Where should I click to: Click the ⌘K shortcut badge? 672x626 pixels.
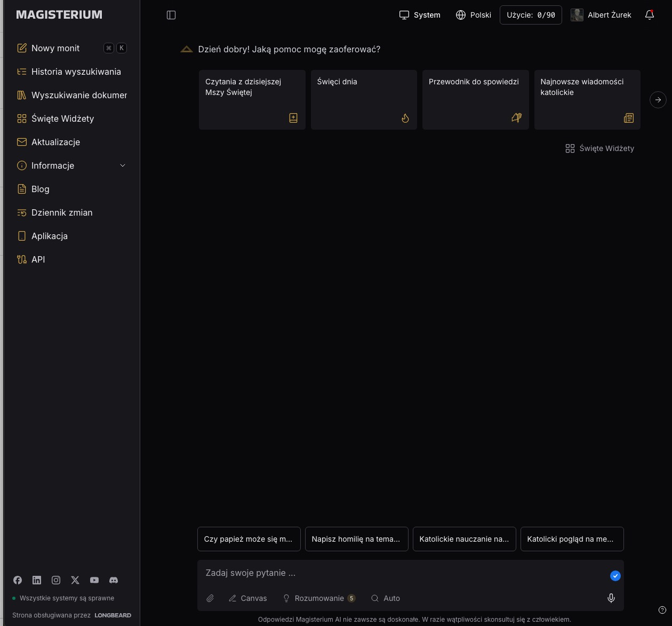point(115,48)
